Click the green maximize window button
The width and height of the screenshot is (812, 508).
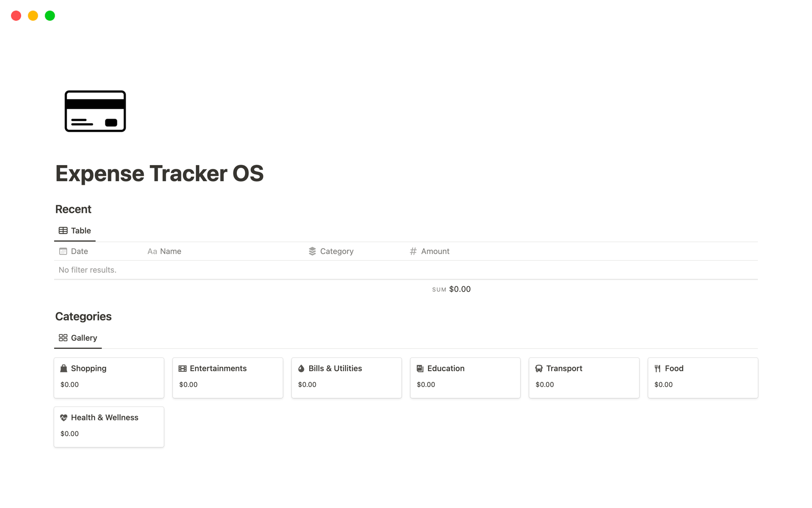pyautogui.click(x=50, y=16)
